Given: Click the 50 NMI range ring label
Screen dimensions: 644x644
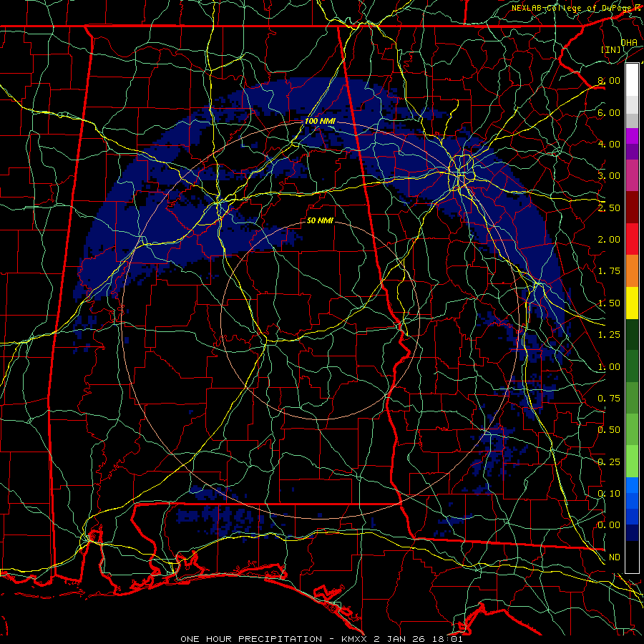Looking at the screenshot, I should 320,220.
